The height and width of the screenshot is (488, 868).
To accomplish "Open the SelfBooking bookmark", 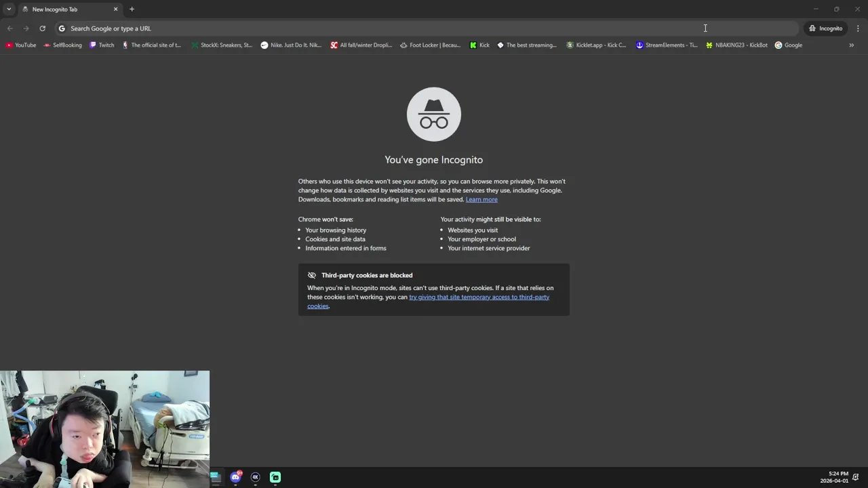I will point(62,45).
